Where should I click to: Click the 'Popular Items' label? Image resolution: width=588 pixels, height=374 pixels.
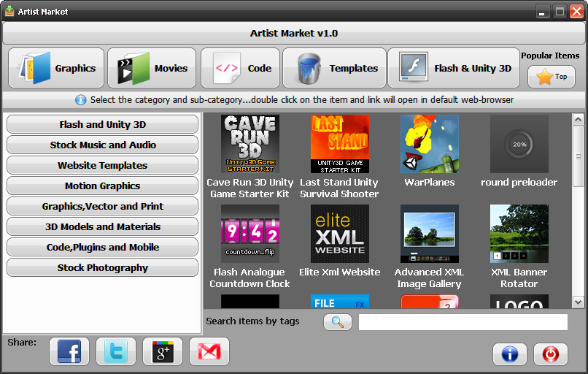point(550,56)
